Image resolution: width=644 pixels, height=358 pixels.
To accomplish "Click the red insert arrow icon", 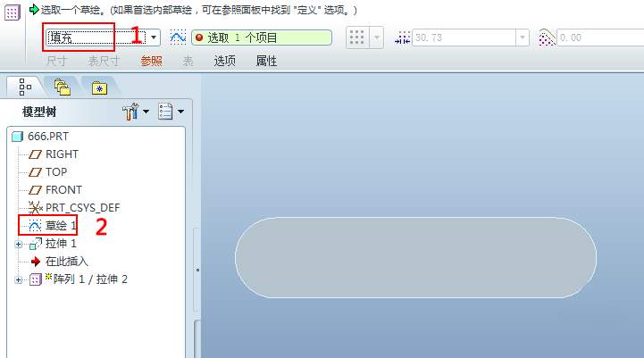I will 36,262.
